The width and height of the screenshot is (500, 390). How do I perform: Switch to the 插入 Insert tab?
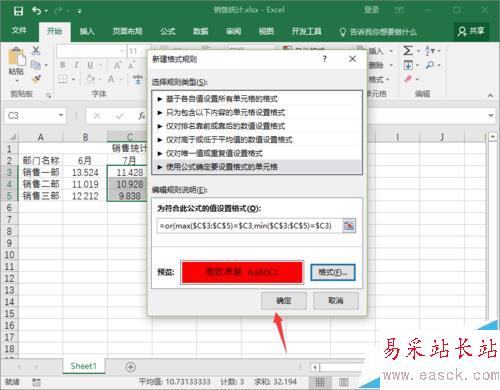click(x=87, y=32)
